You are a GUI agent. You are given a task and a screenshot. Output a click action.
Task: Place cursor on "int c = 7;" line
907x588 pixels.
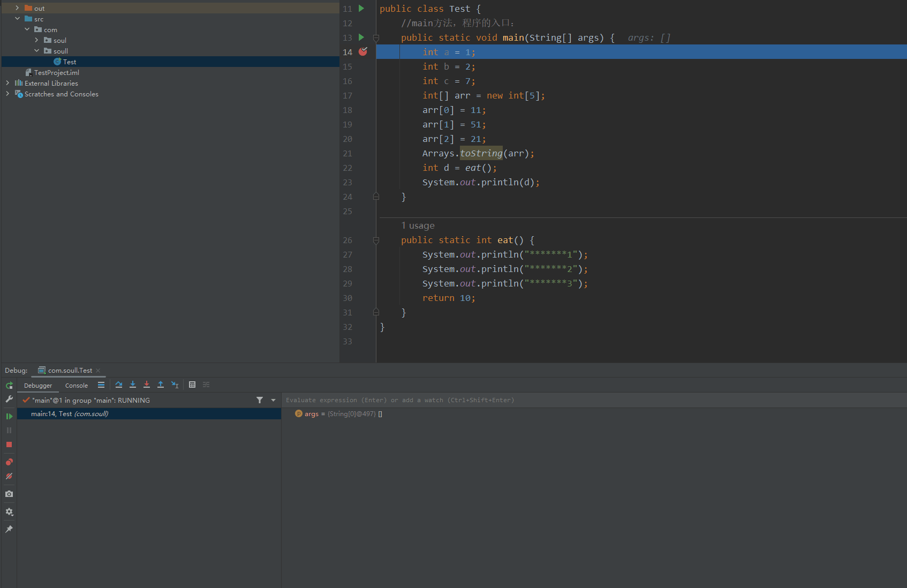[x=449, y=81]
